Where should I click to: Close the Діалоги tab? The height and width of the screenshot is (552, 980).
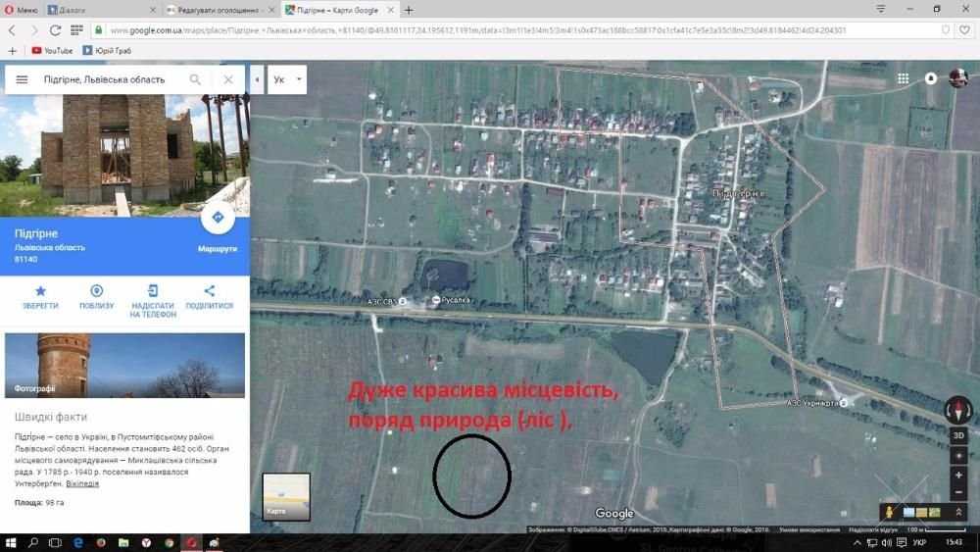click(153, 10)
